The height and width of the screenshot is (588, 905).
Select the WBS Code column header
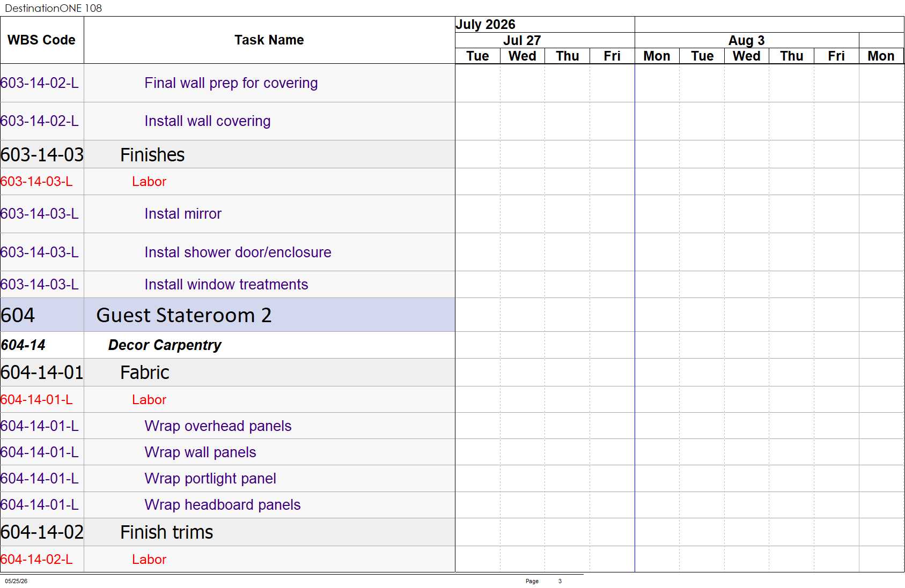coord(41,40)
